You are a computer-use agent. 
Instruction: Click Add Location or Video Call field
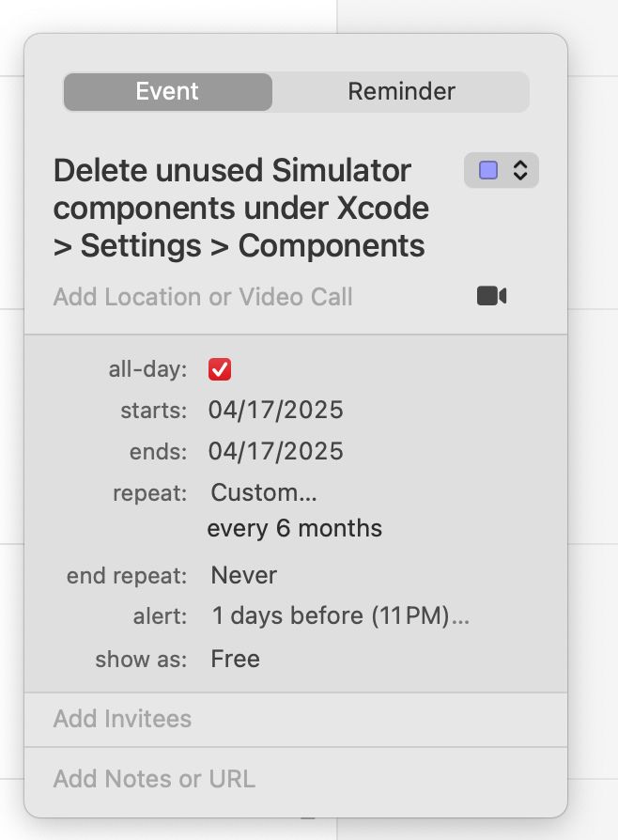click(x=203, y=297)
